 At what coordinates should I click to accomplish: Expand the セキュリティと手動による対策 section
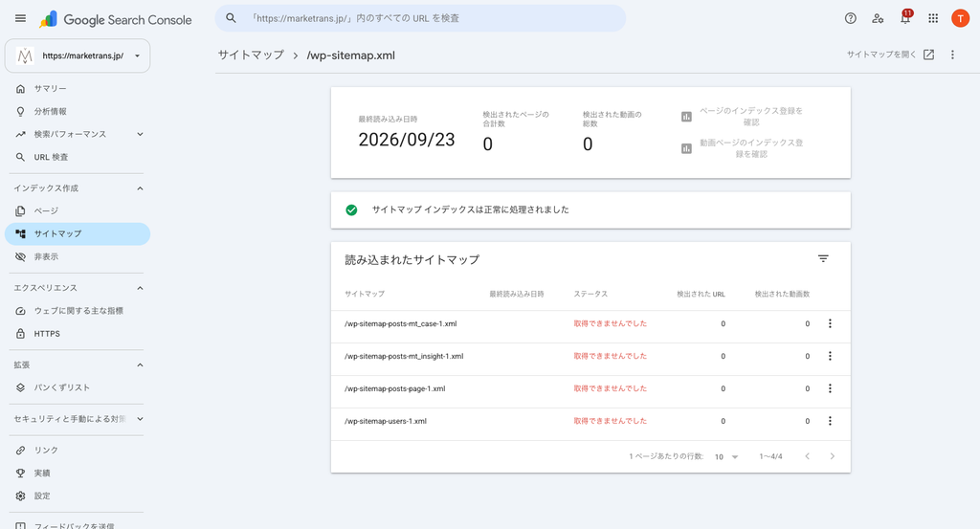click(x=140, y=419)
